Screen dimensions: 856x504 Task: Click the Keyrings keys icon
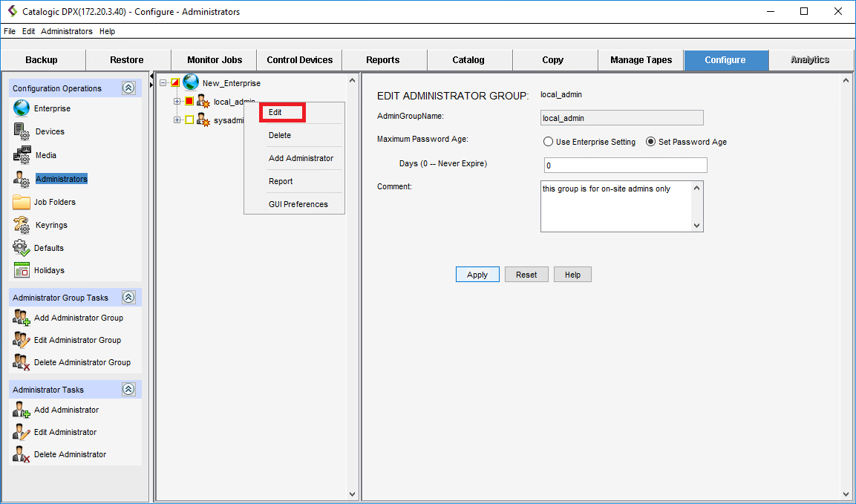point(22,225)
